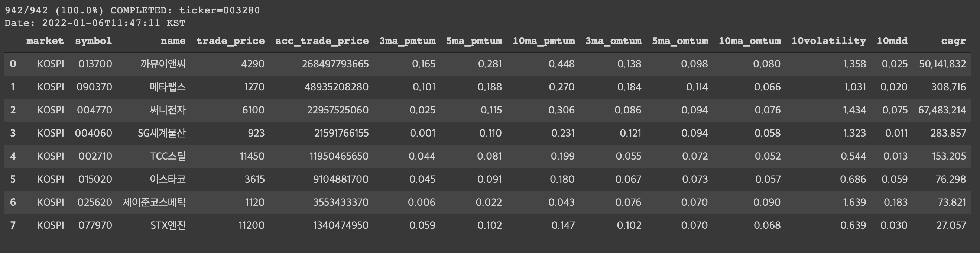Click acc trade price 3553433370

(341, 202)
